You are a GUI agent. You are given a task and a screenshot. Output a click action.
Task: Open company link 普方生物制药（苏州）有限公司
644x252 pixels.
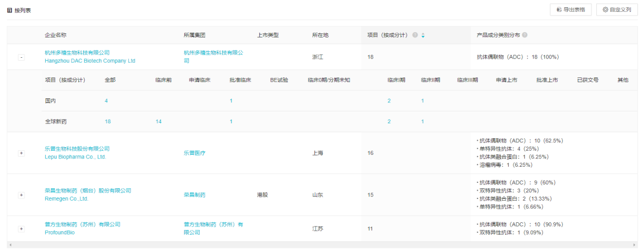82,225
